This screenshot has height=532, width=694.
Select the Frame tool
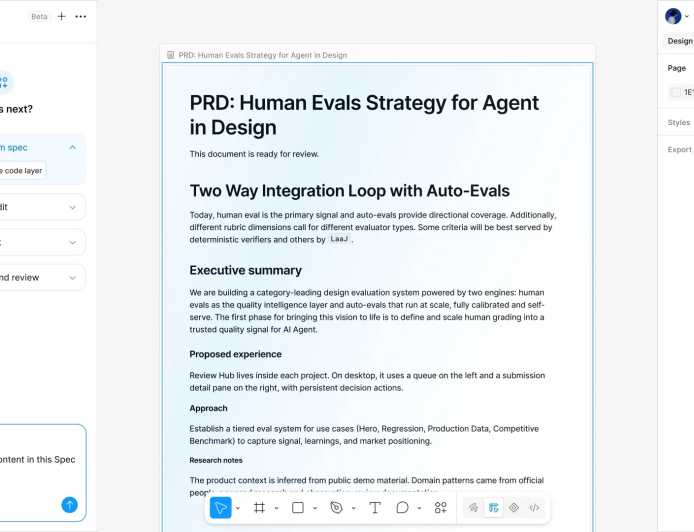click(259, 508)
